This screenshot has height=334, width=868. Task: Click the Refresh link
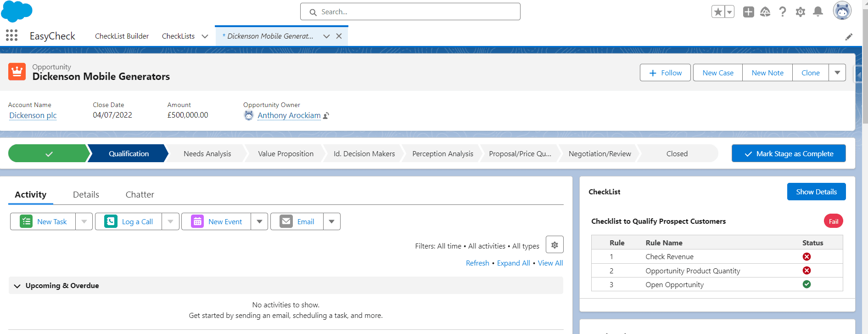click(477, 263)
